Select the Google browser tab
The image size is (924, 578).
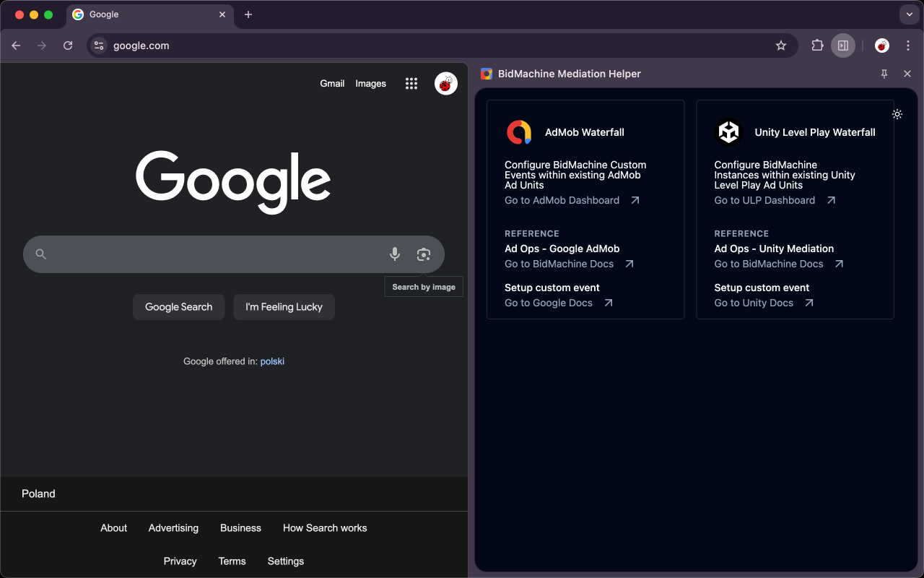click(144, 14)
